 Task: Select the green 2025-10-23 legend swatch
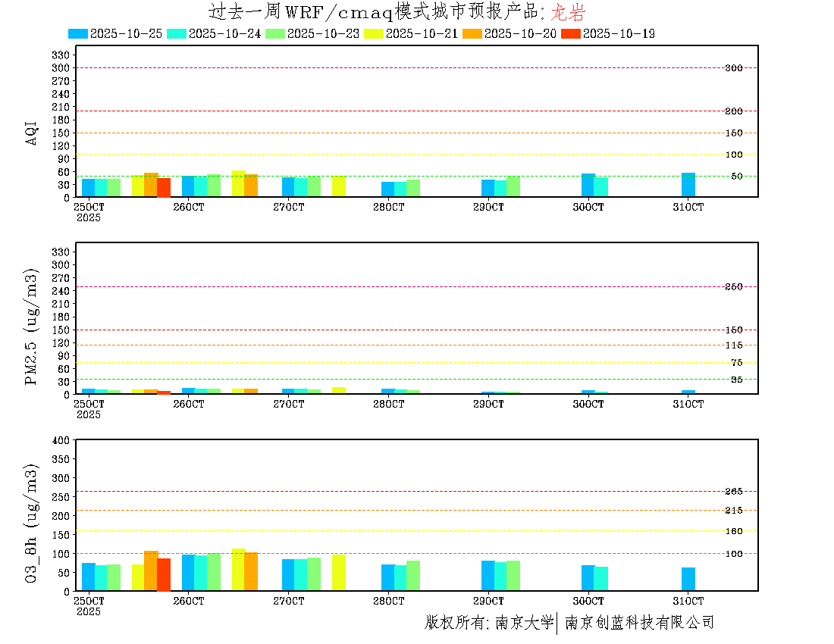click(x=275, y=33)
